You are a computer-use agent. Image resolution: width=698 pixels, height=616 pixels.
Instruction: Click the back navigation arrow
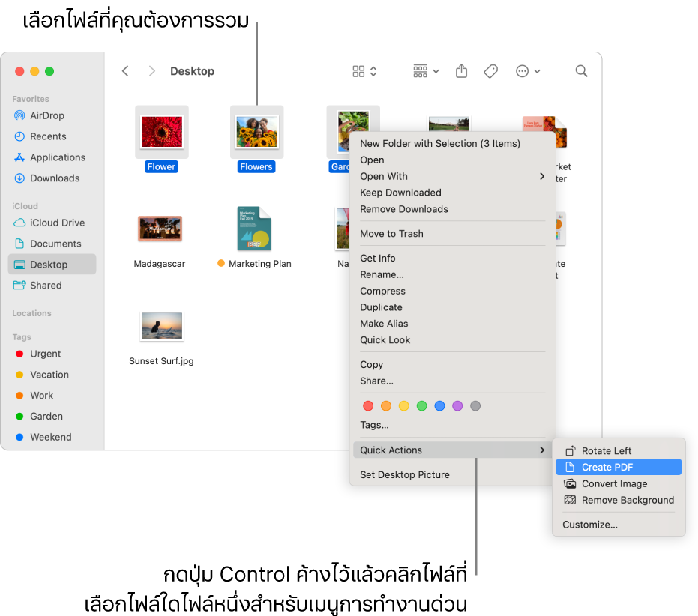125,71
